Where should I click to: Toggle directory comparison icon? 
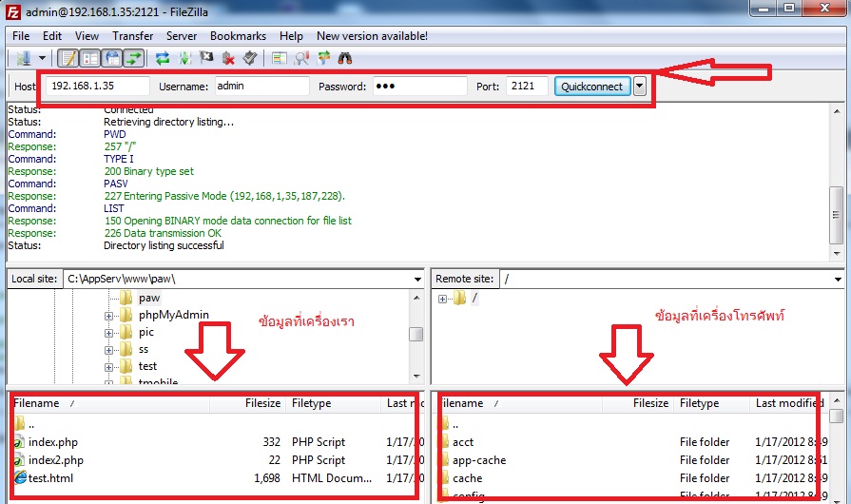click(301, 58)
